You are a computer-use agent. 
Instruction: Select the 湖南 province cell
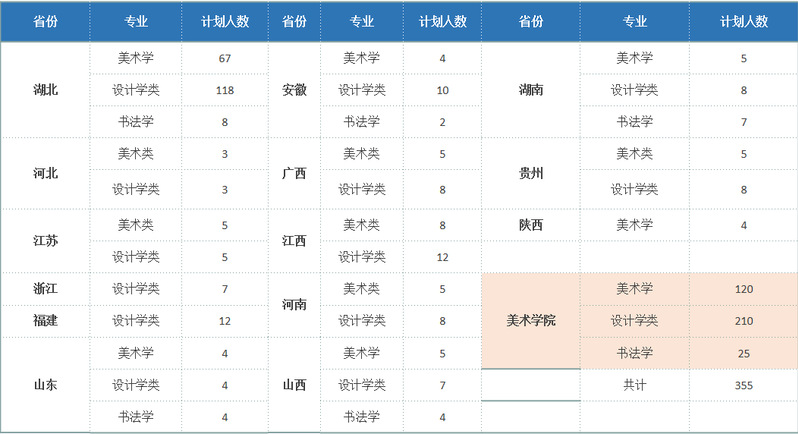[531, 90]
